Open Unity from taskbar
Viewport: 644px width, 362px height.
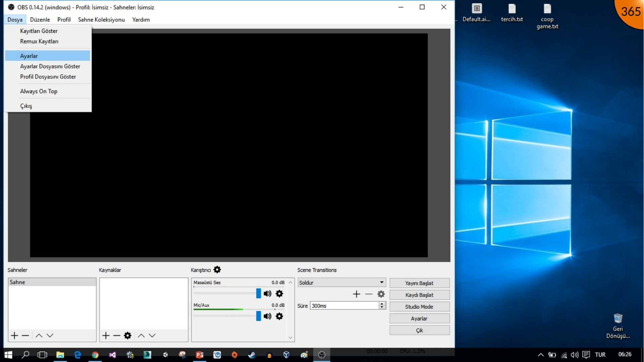165,355
